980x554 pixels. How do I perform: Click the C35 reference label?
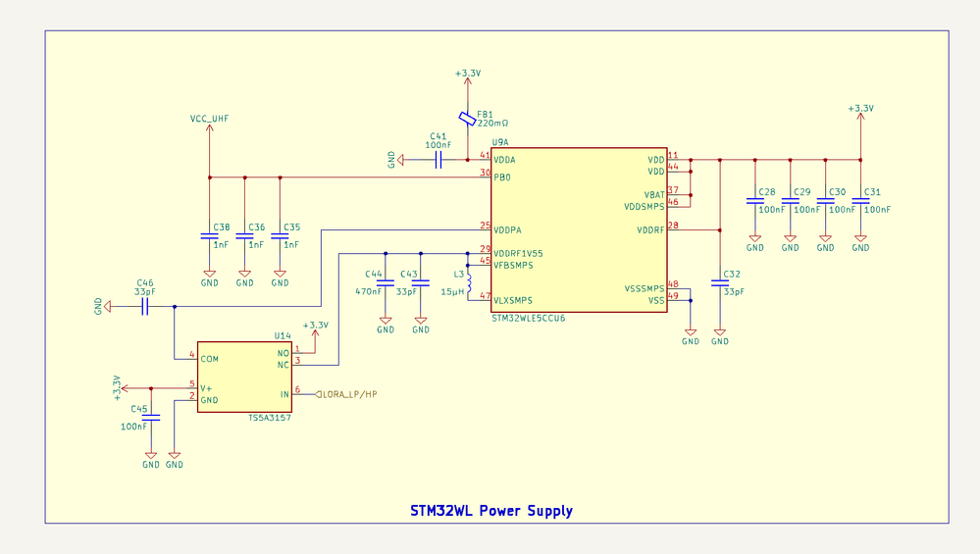pyautogui.click(x=292, y=227)
